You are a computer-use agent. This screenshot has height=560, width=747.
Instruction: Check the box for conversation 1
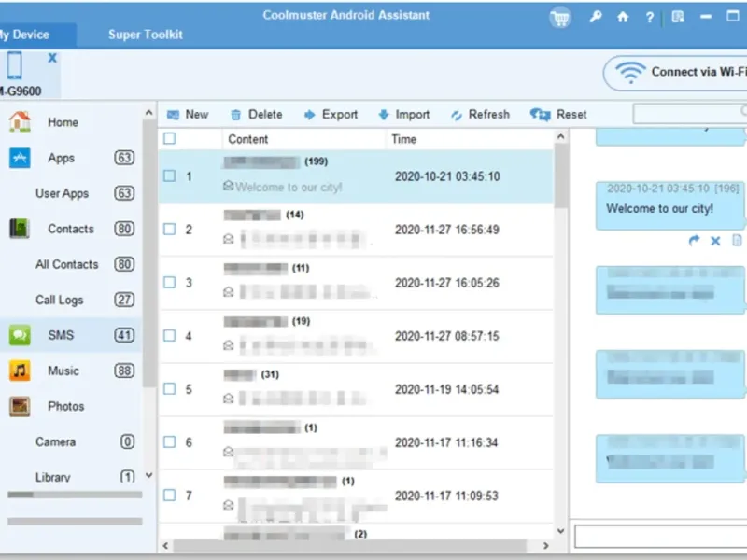click(169, 175)
